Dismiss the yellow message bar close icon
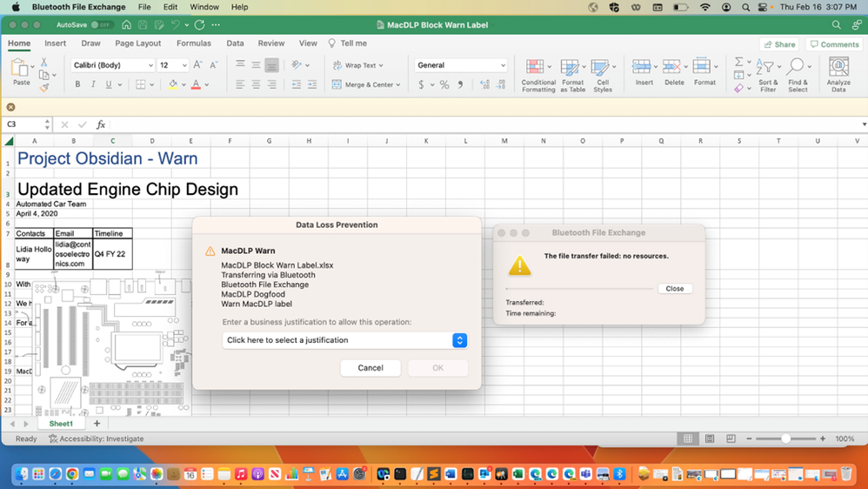The height and width of the screenshot is (489, 868). click(x=10, y=107)
